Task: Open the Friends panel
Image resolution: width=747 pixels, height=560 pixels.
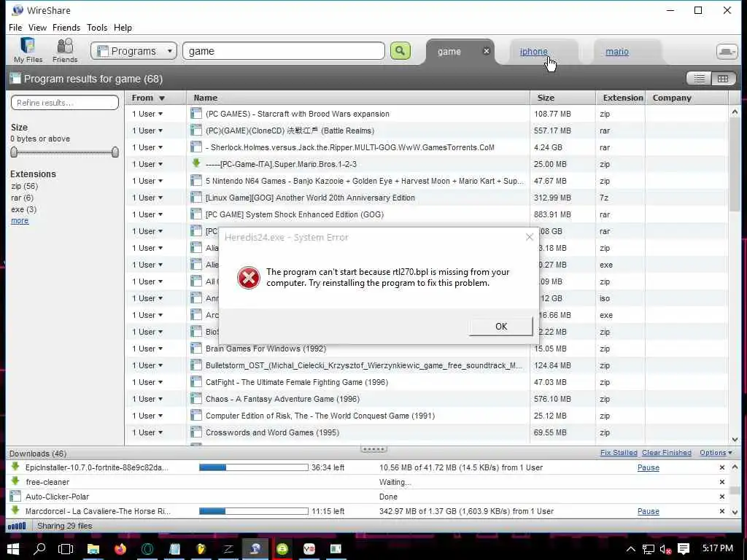Action: tap(65, 50)
